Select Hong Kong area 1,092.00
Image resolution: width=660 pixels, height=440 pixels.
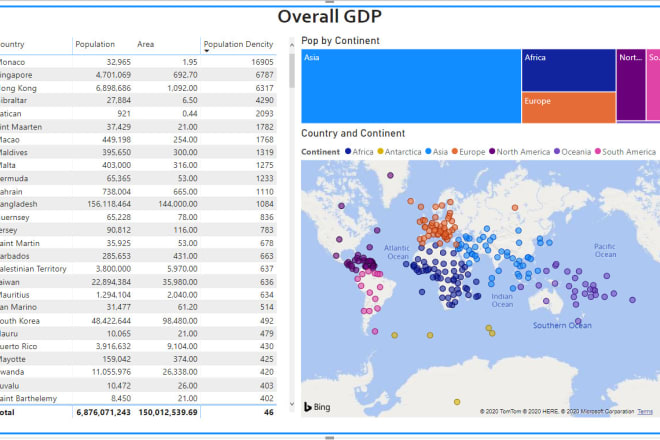(x=182, y=88)
